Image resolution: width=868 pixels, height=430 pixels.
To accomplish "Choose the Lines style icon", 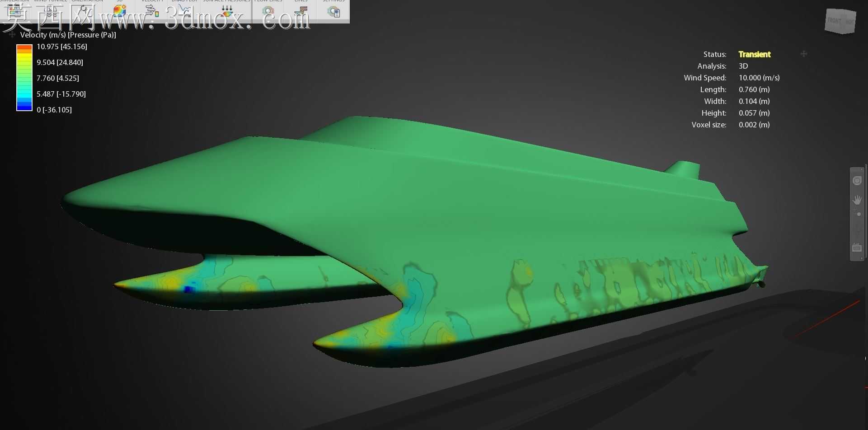I will [301, 11].
